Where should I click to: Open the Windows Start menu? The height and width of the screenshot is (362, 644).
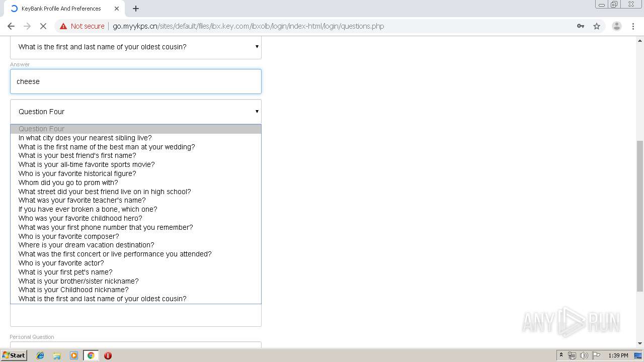(14, 355)
